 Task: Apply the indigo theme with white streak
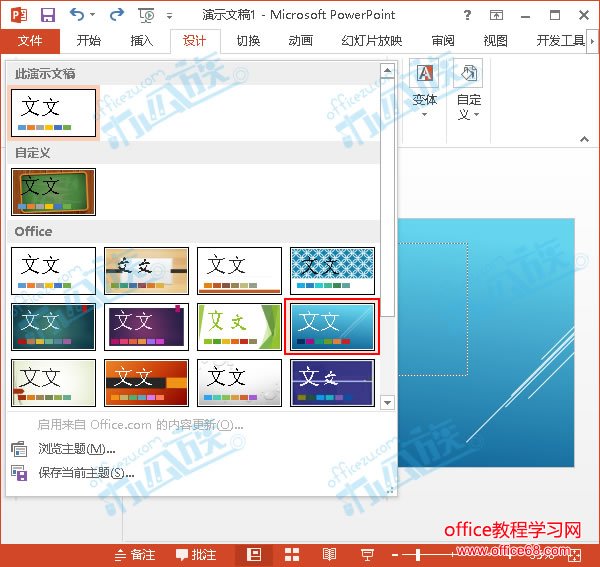332,383
